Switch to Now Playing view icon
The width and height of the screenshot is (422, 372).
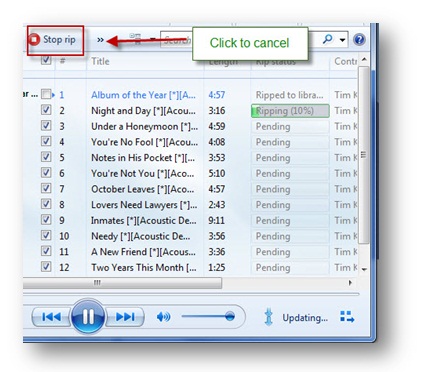point(347,317)
